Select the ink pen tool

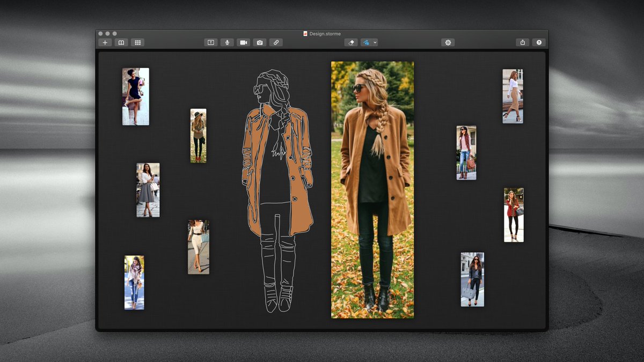click(367, 42)
